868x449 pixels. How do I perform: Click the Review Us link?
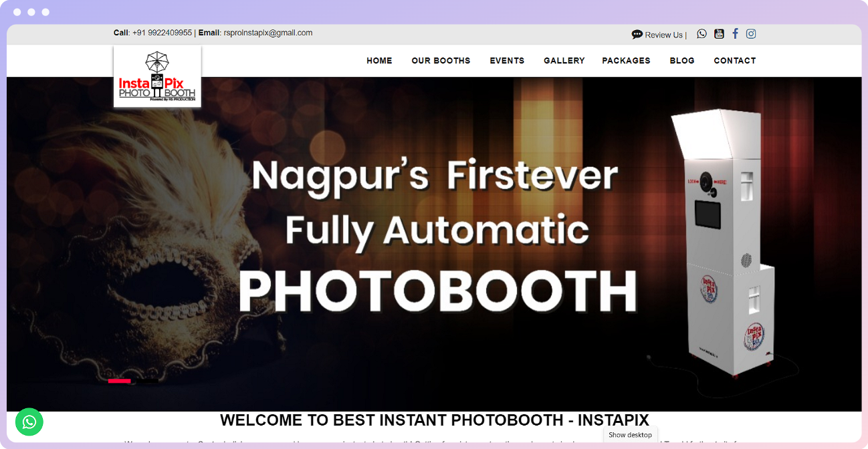pos(664,35)
